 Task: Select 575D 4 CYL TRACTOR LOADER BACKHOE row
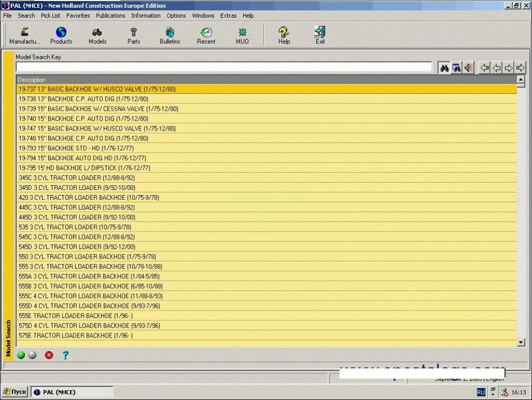267,325
